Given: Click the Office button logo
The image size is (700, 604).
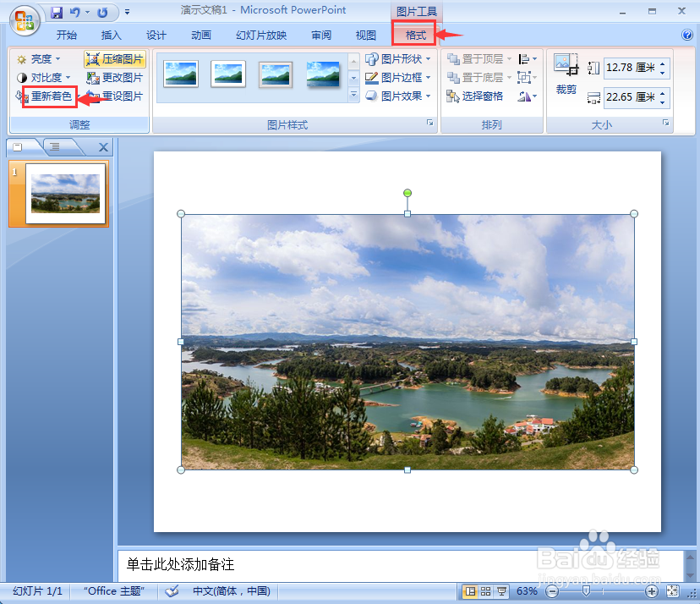Looking at the screenshot, I should (25, 20).
